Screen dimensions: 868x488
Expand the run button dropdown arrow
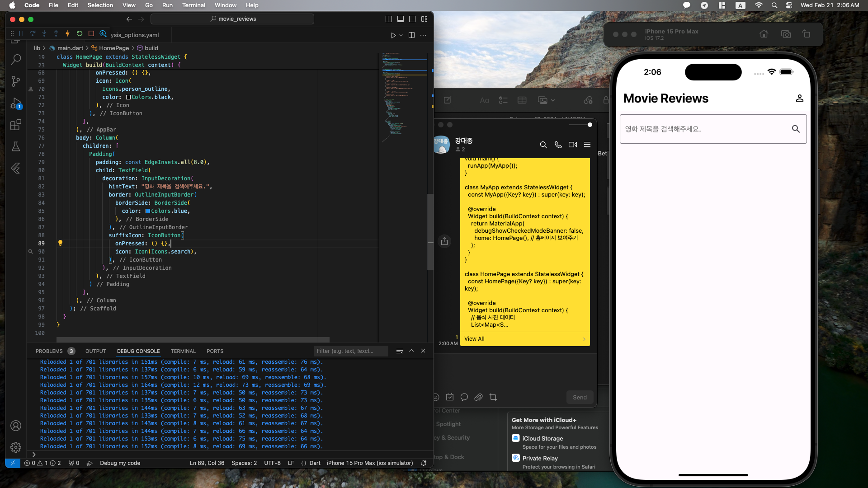[x=401, y=35]
